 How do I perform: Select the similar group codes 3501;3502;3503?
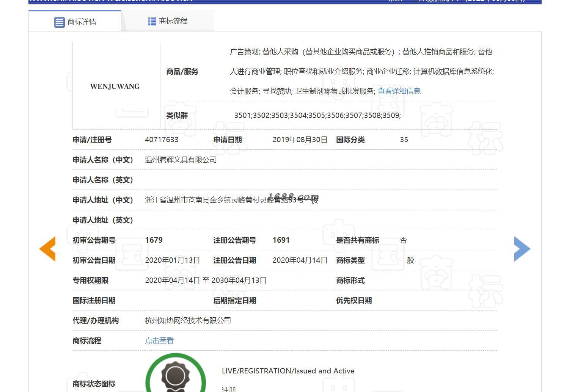[x=261, y=115]
